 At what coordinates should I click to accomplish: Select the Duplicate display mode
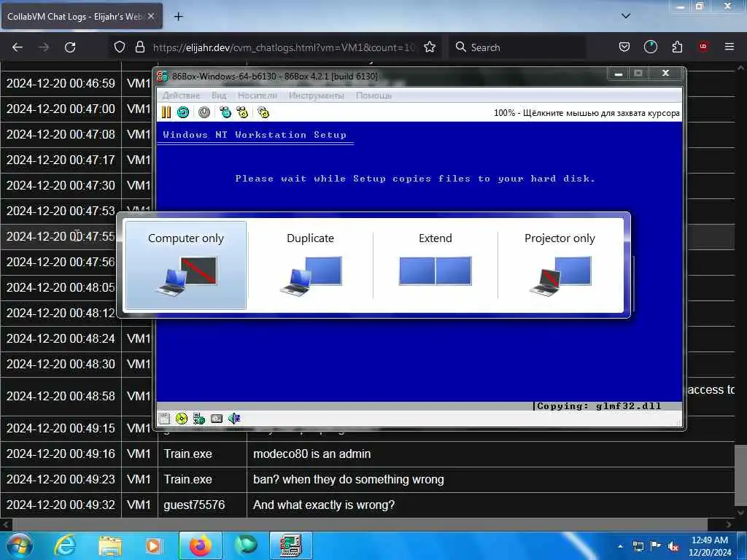(311, 265)
